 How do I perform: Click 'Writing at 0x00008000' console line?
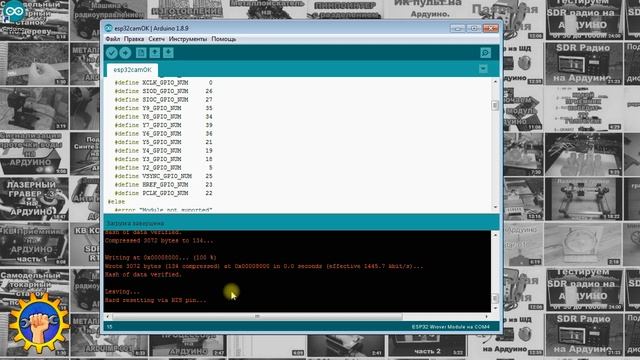coord(160,258)
